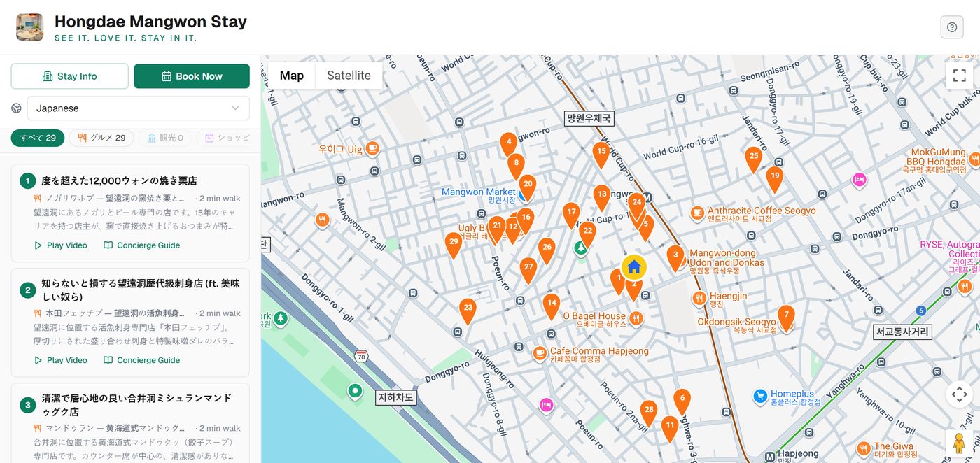Switch to Satellite map view
The image size is (980, 463).
[349, 76]
